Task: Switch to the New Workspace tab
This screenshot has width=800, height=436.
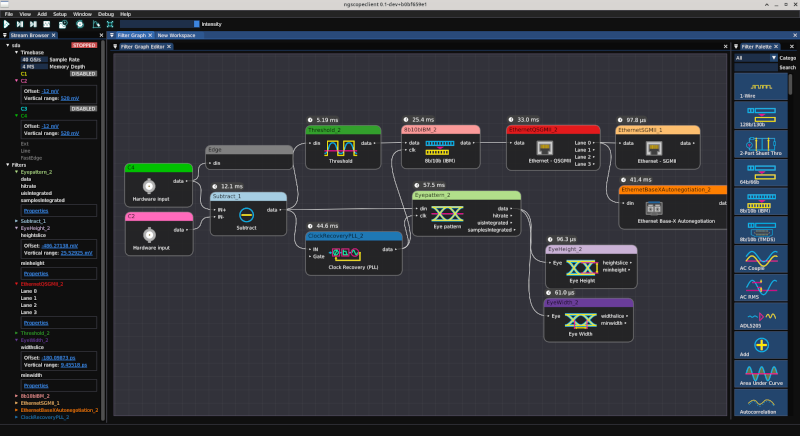Action: [x=176, y=35]
